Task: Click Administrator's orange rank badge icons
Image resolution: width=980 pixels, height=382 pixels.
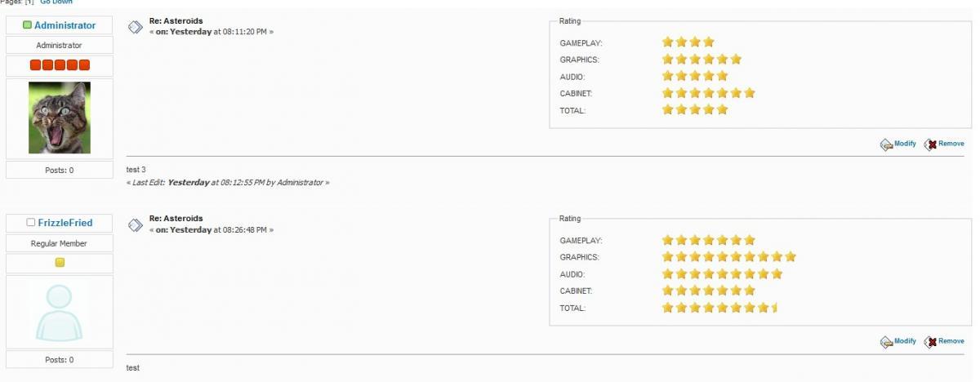Action: click(60, 65)
